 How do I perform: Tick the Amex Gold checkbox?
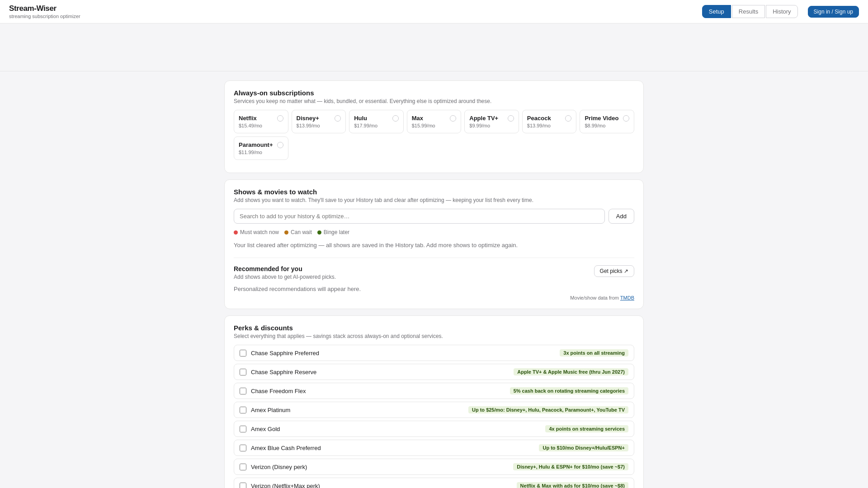point(243,429)
